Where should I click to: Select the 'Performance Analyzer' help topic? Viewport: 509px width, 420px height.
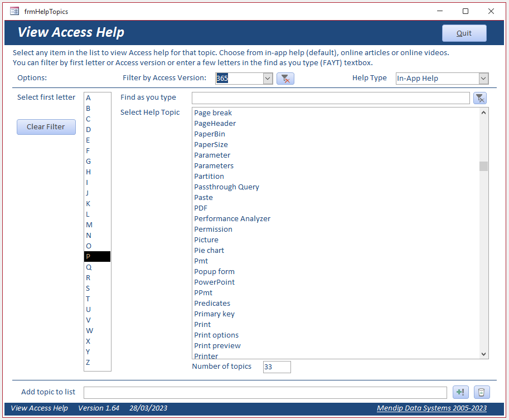pos(336,218)
